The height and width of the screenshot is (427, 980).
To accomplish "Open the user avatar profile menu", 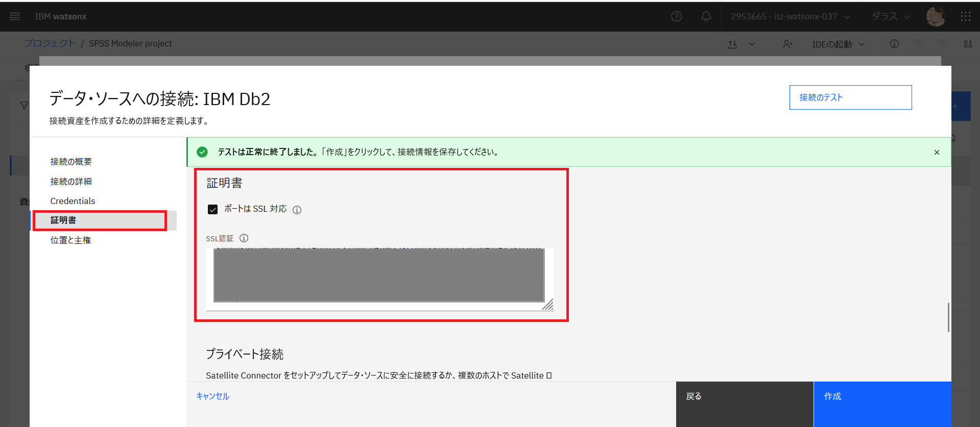I will (x=936, y=16).
